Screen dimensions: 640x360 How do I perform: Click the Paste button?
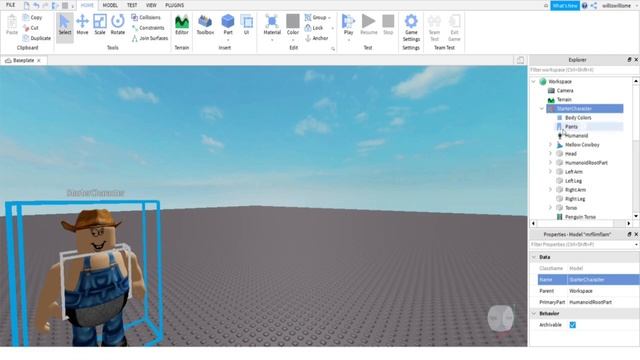(x=12, y=24)
